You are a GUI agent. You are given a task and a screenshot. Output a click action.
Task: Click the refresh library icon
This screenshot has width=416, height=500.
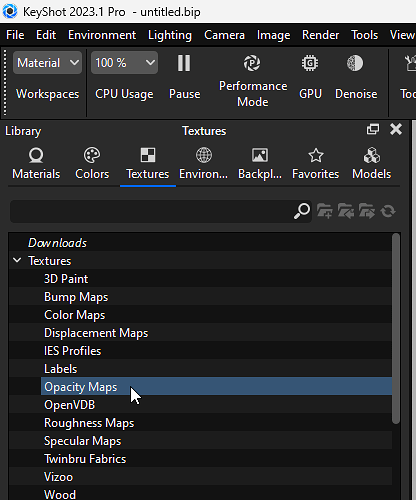[388, 211]
